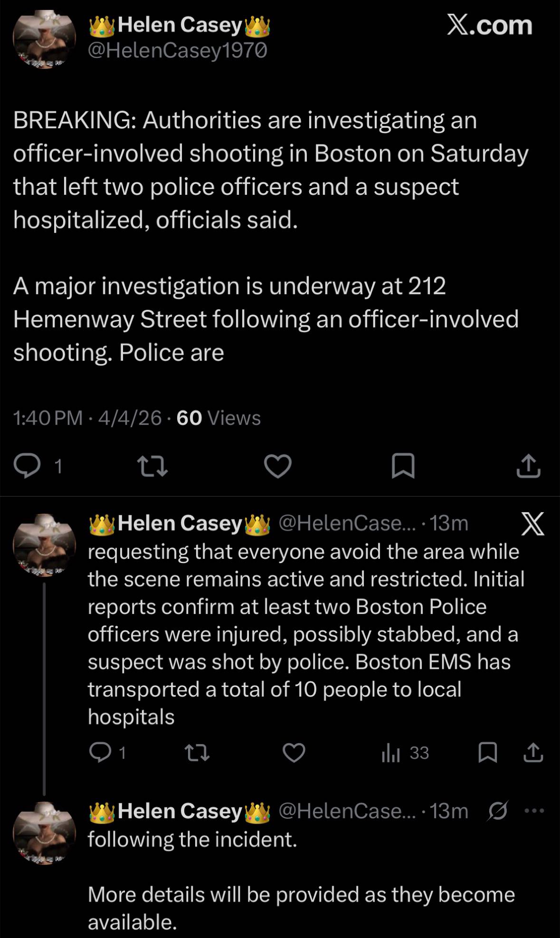Open the 60 Views count
Screen dimensions: 560x938
point(218,418)
